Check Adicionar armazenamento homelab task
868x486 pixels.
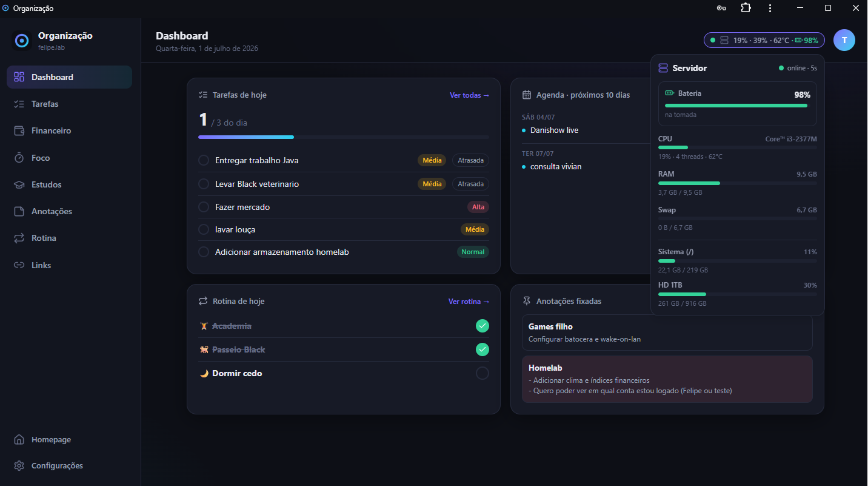coord(204,252)
